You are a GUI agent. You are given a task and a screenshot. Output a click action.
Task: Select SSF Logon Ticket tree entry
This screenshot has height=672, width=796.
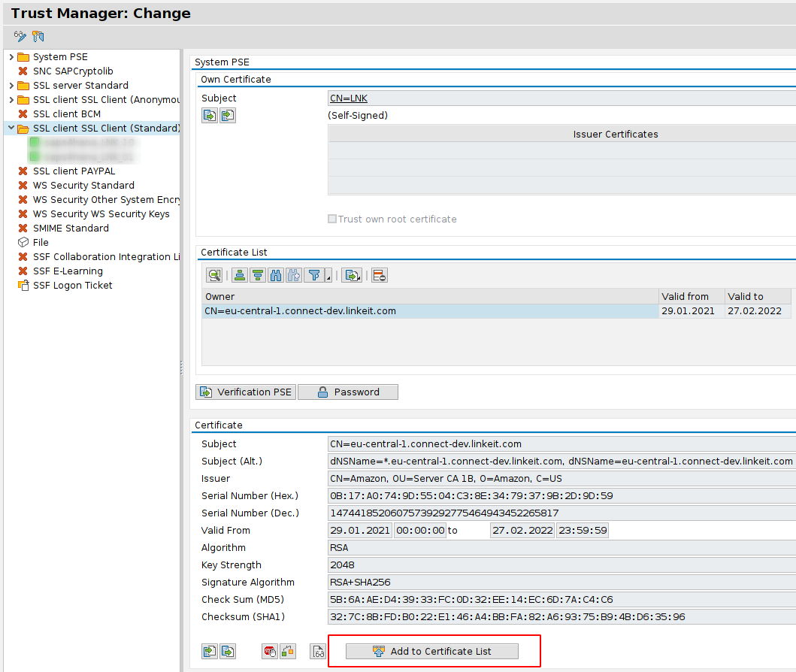coord(72,286)
